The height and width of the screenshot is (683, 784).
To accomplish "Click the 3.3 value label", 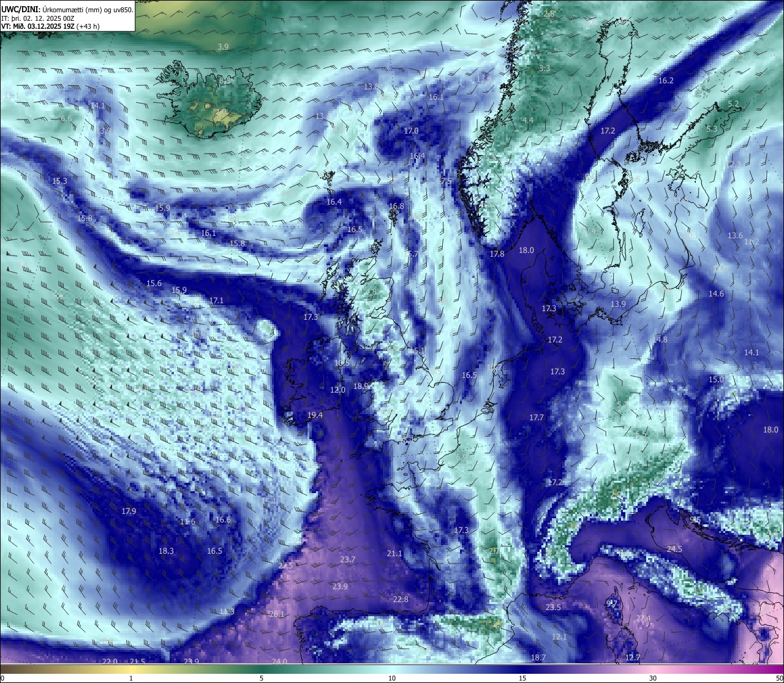I will (545, 68).
